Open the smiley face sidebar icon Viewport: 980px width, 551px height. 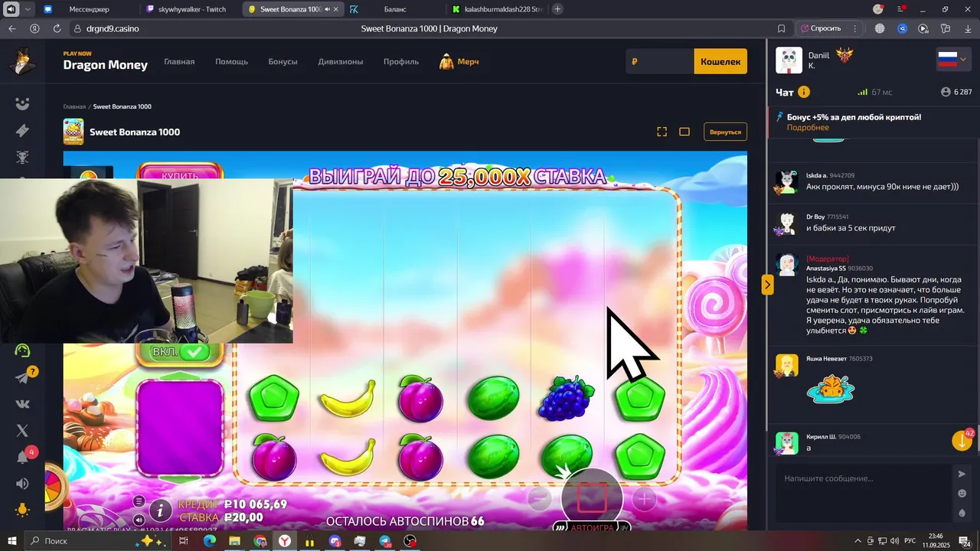(x=22, y=104)
